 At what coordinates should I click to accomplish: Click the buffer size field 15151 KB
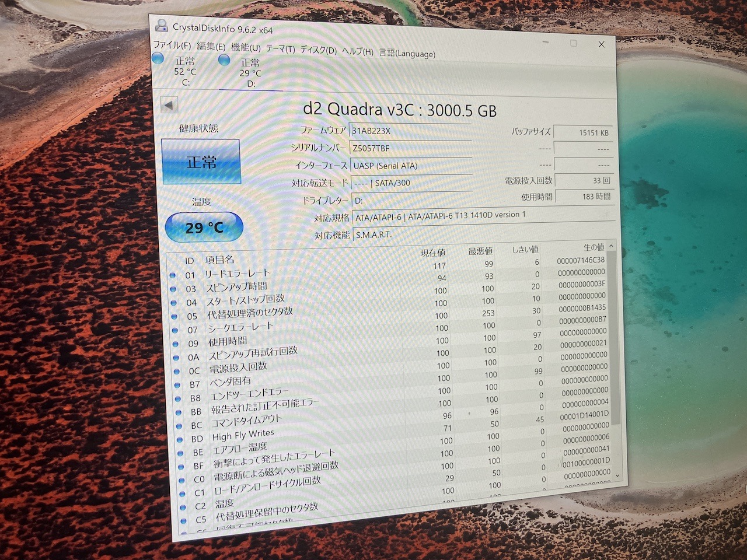pos(582,132)
